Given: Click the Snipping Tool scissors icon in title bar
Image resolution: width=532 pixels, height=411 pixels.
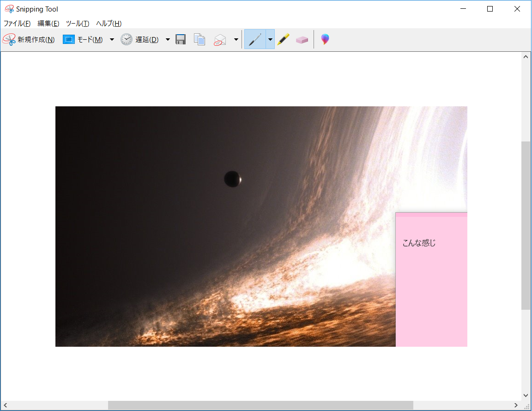Looking at the screenshot, I should [x=9, y=9].
